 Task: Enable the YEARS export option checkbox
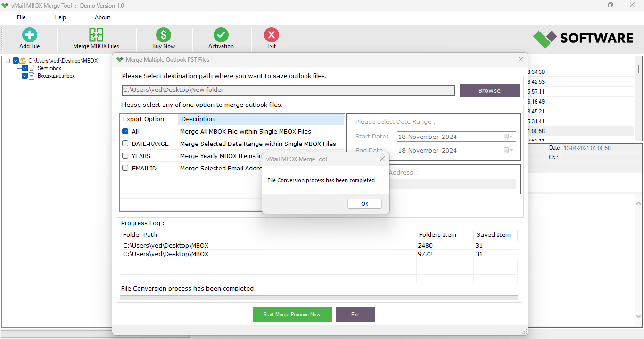pos(125,156)
